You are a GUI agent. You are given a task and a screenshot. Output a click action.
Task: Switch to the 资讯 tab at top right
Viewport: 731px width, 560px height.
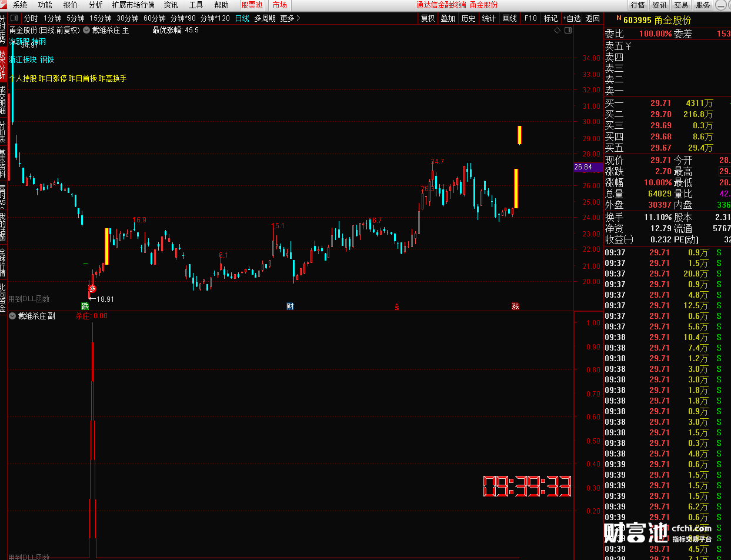[x=659, y=5]
